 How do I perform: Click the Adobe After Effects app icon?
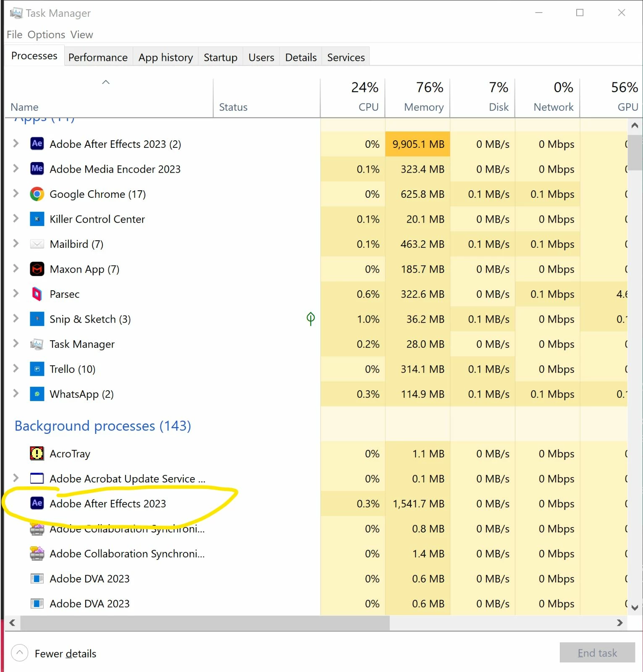pyautogui.click(x=37, y=144)
